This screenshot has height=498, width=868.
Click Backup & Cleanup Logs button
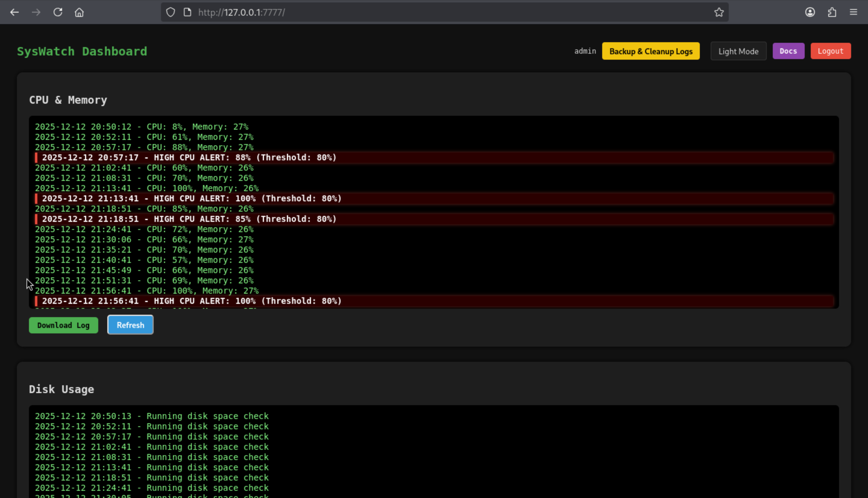651,51
